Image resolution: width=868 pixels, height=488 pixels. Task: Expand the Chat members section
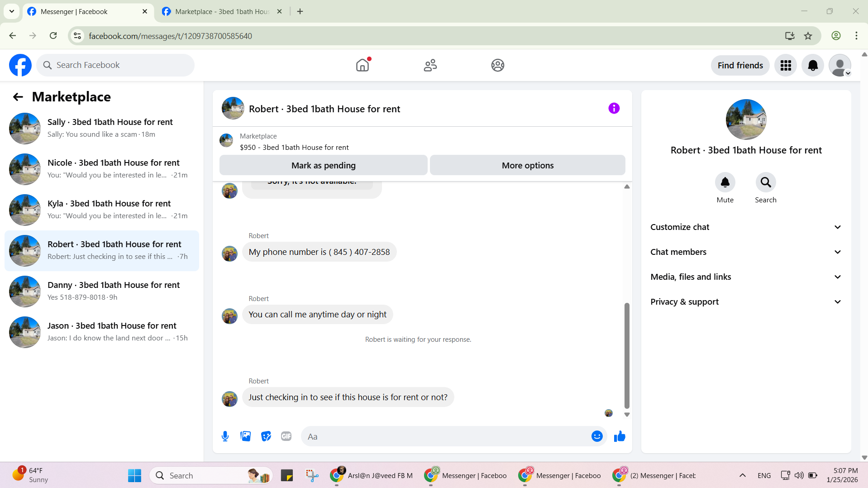746,252
